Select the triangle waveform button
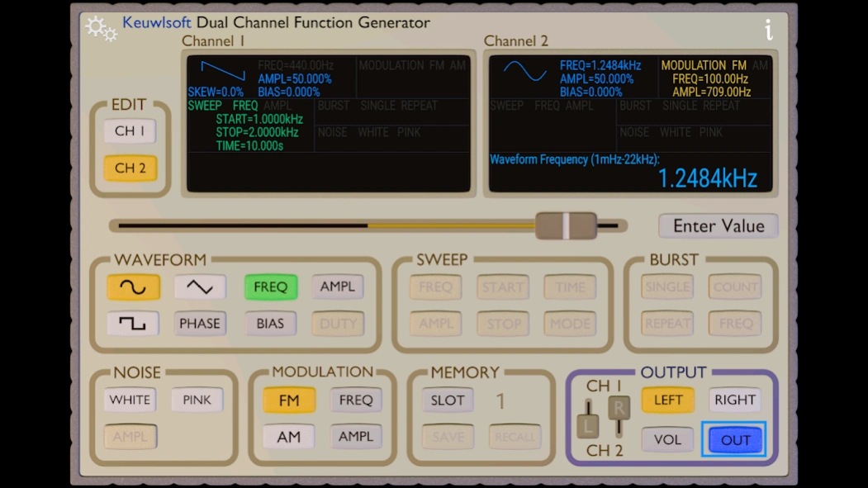This screenshot has height=488, width=868. click(x=200, y=287)
